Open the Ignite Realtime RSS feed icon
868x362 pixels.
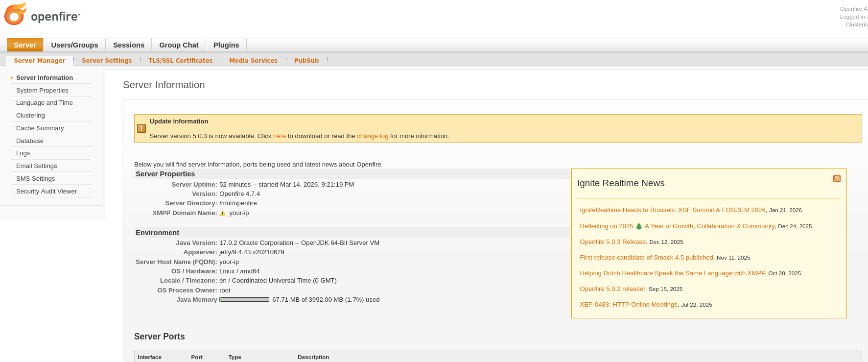coord(837,178)
